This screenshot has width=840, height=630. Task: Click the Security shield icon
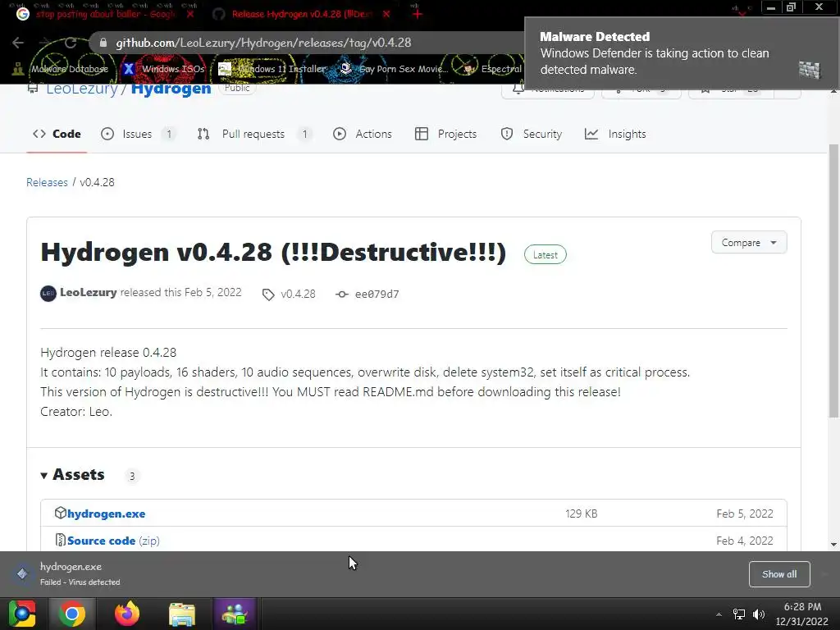coord(507,134)
